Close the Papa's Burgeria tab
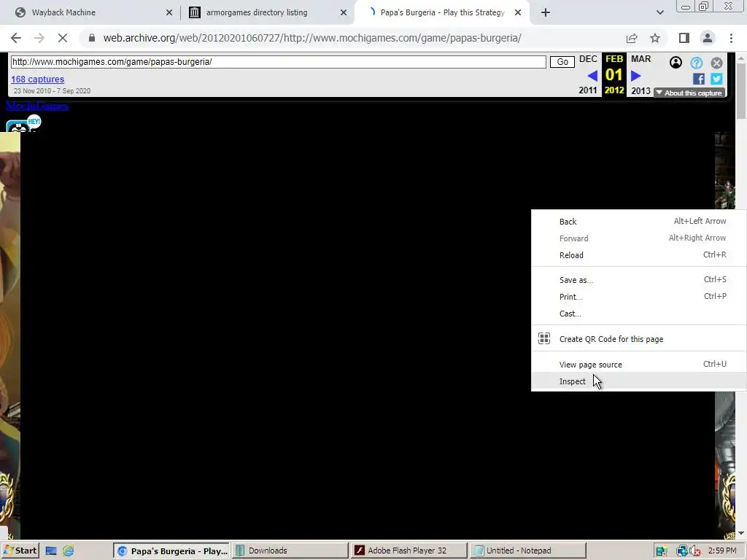The height and width of the screenshot is (560, 747). click(x=518, y=12)
